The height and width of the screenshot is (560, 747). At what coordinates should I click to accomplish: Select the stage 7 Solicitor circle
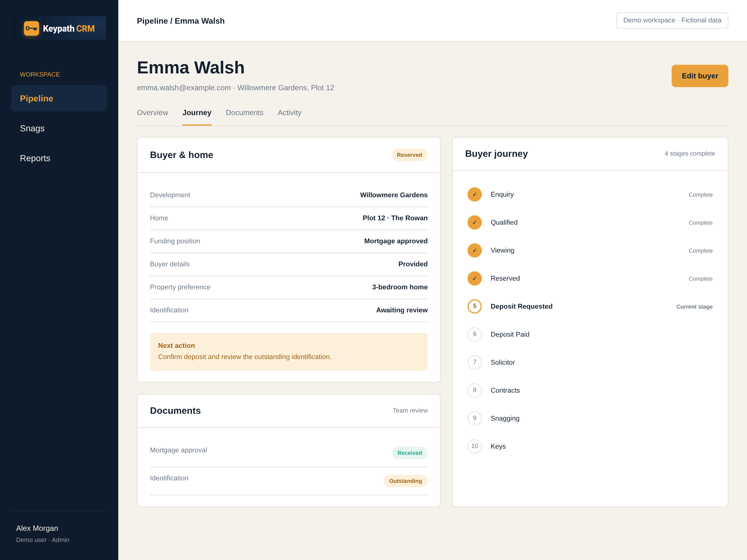[x=474, y=362]
